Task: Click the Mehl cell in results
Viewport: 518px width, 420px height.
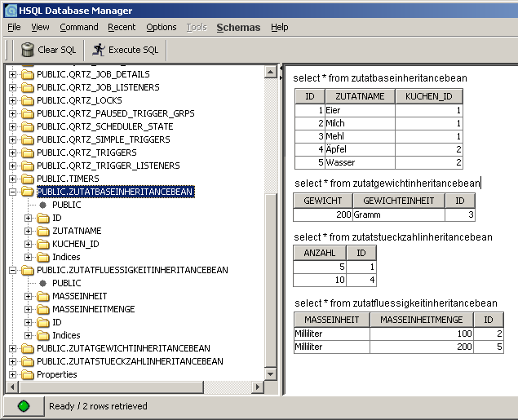Action: point(360,136)
